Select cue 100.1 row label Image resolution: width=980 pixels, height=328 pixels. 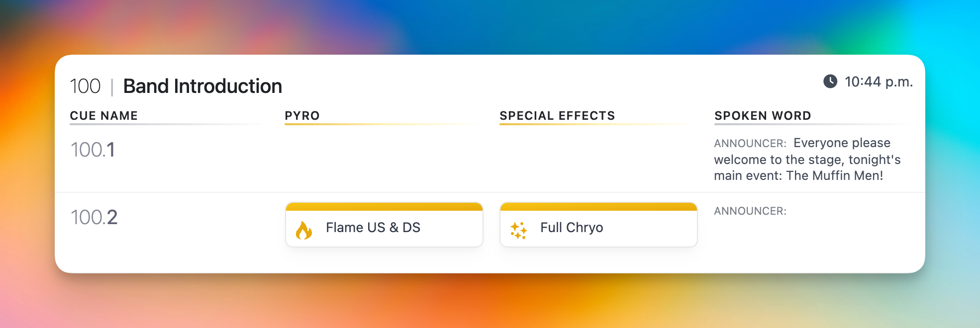click(93, 150)
